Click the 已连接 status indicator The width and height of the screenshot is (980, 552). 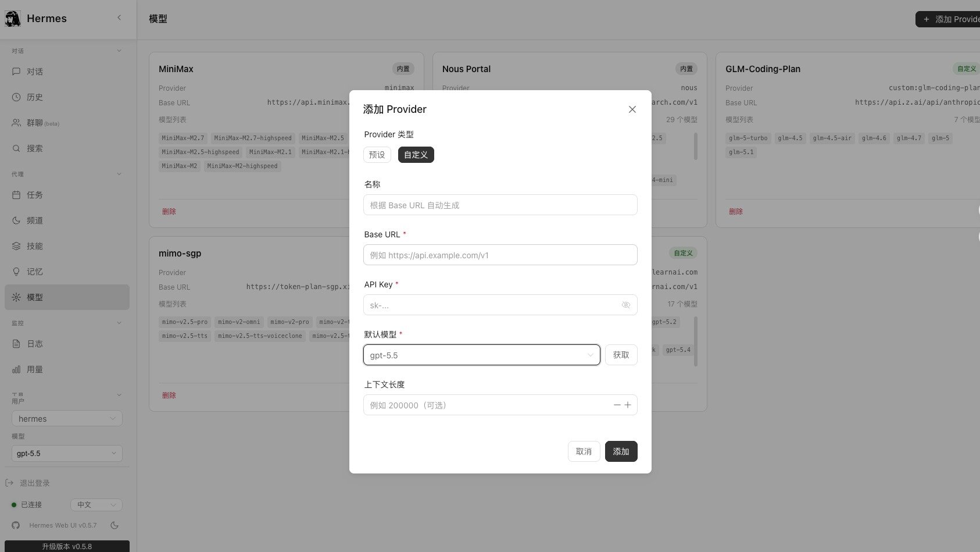[x=27, y=505]
